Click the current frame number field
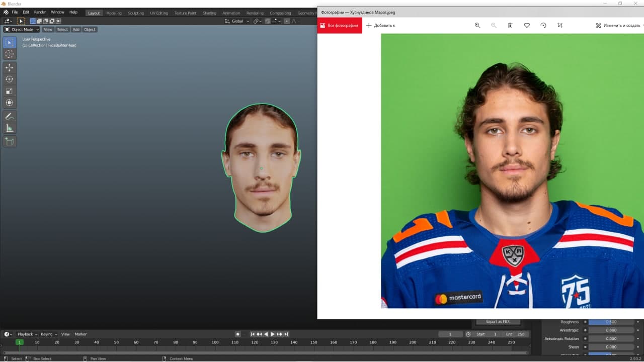 [450, 334]
